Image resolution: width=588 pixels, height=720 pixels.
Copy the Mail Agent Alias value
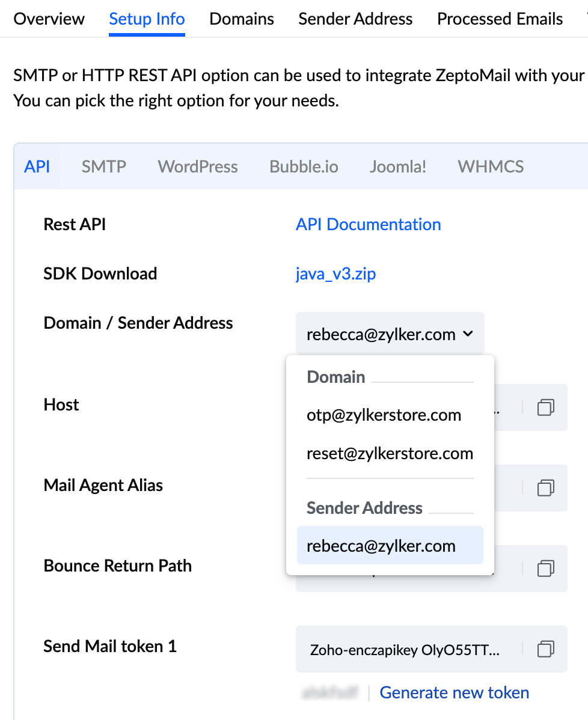[546, 487]
